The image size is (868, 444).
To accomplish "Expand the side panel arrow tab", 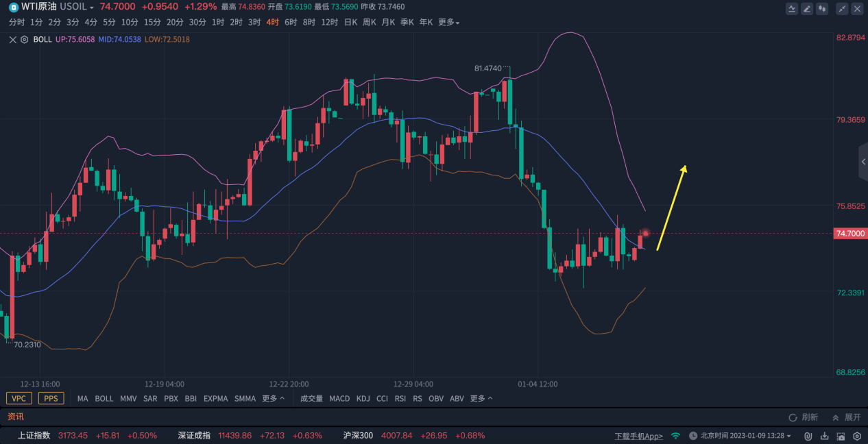I will (x=863, y=162).
